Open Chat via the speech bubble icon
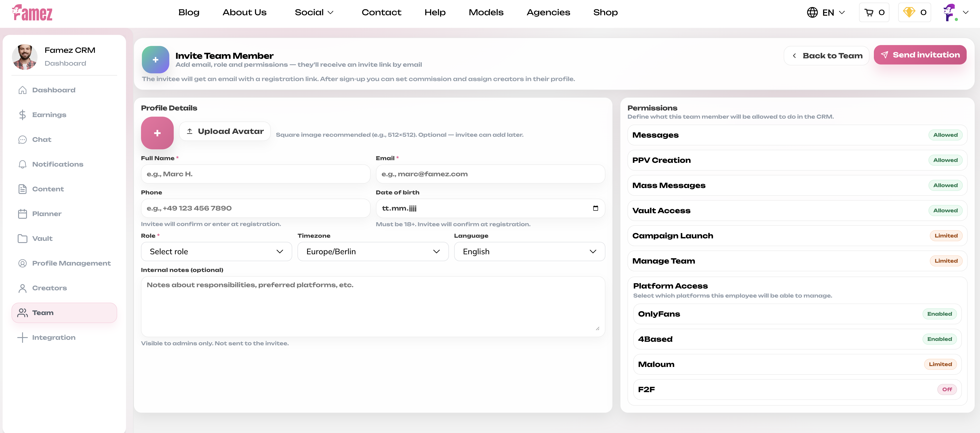The height and width of the screenshot is (433, 980). point(22,139)
